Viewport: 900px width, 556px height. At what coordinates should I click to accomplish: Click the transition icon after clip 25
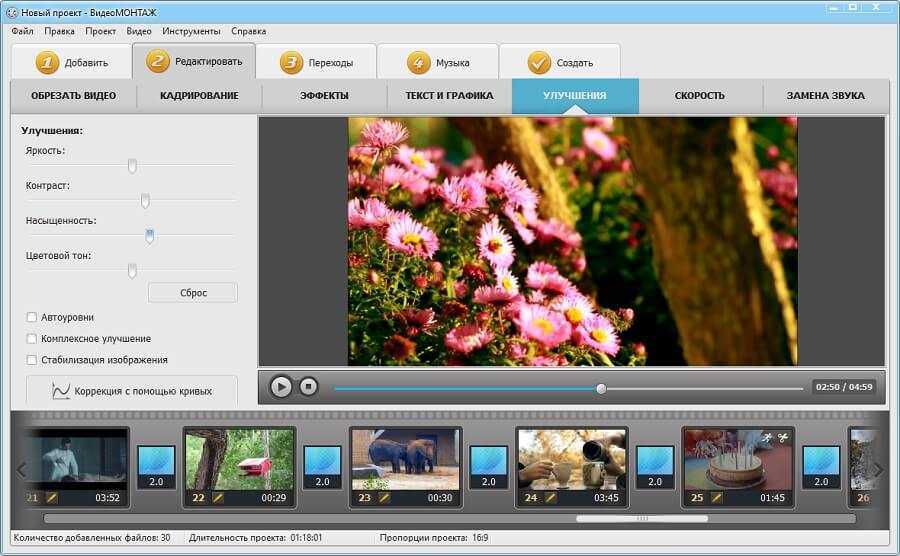tap(820, 466)
